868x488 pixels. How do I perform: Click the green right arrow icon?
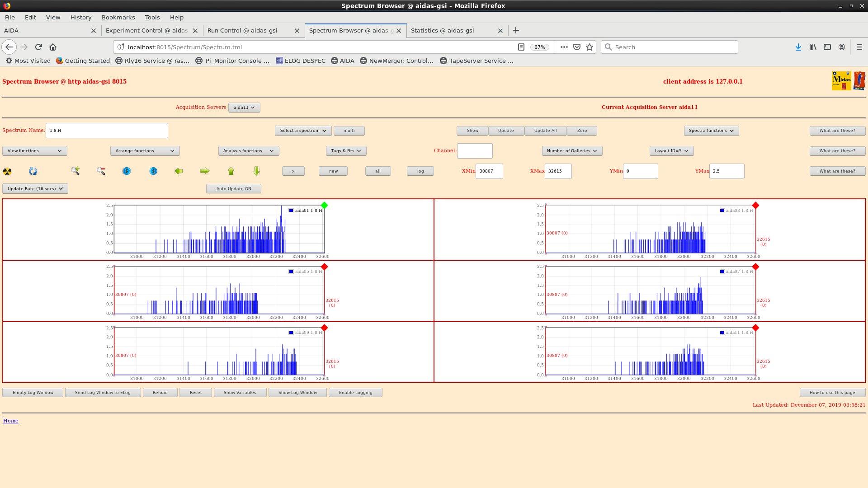click(205, 171)
